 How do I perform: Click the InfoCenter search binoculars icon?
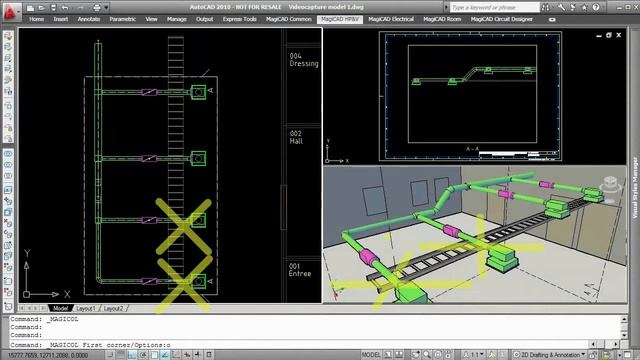[x=546, y=7]
